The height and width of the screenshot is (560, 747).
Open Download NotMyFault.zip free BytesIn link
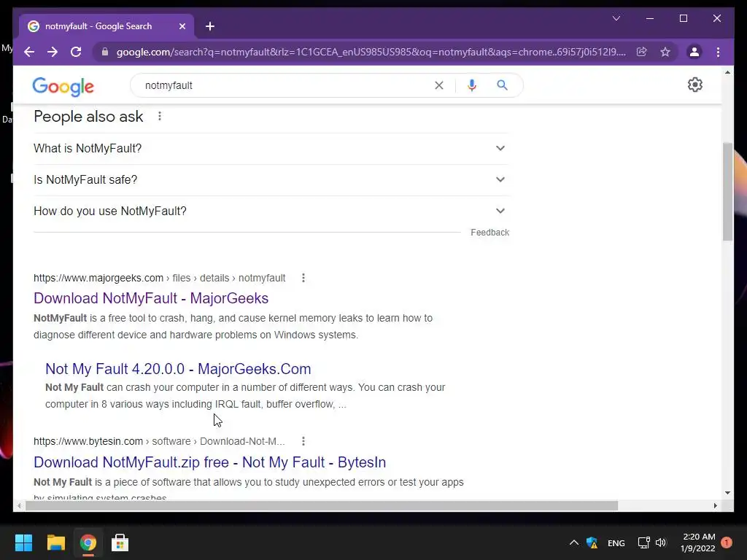[209, 462]
